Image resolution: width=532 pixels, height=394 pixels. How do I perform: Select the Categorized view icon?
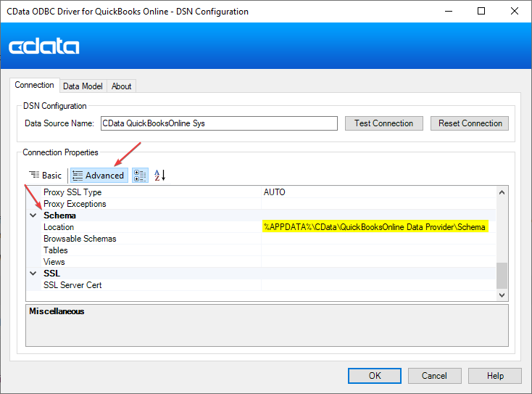[x=140, y=176]
